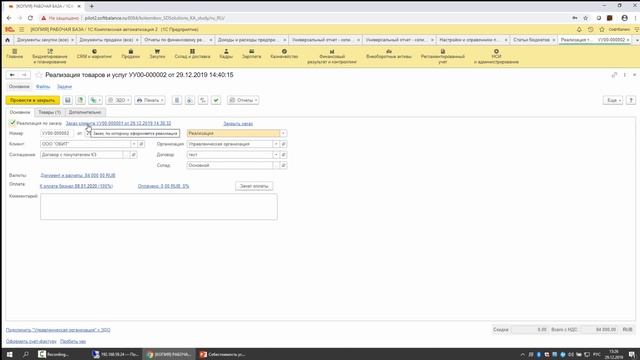The image size is (640, 360).
Task: Click into the Комментарий text area
Action: click(x=159, y=207)
